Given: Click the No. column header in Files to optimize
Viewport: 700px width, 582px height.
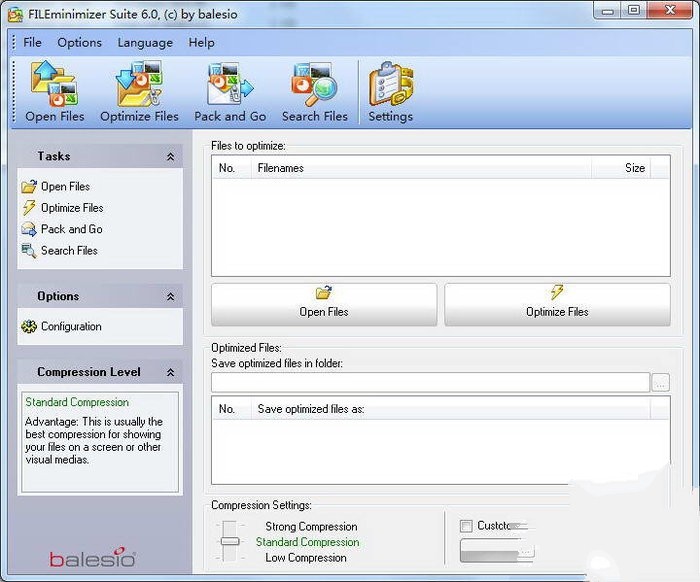Looking at the screenshot, I should point(231,168).
